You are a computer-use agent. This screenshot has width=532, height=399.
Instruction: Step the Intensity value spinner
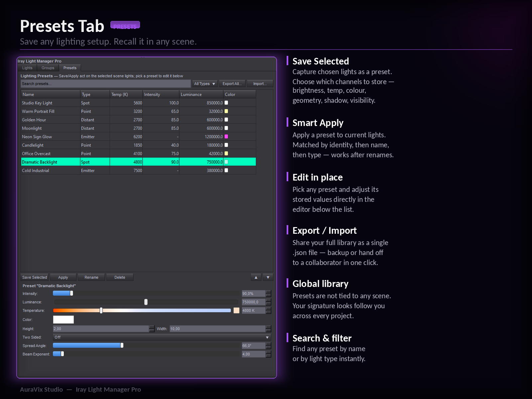tap(269, 294)
